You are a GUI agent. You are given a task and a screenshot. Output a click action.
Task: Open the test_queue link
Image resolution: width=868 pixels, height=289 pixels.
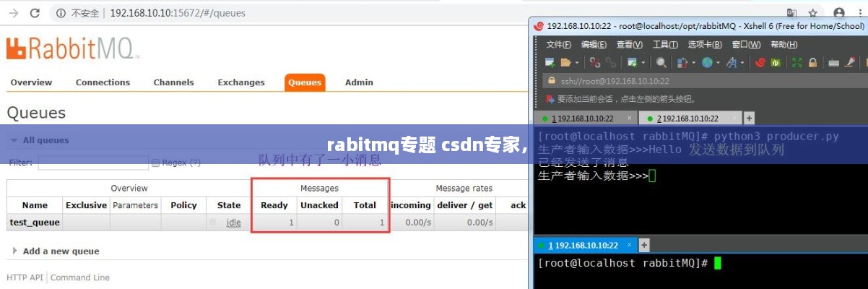pos(35,223)
